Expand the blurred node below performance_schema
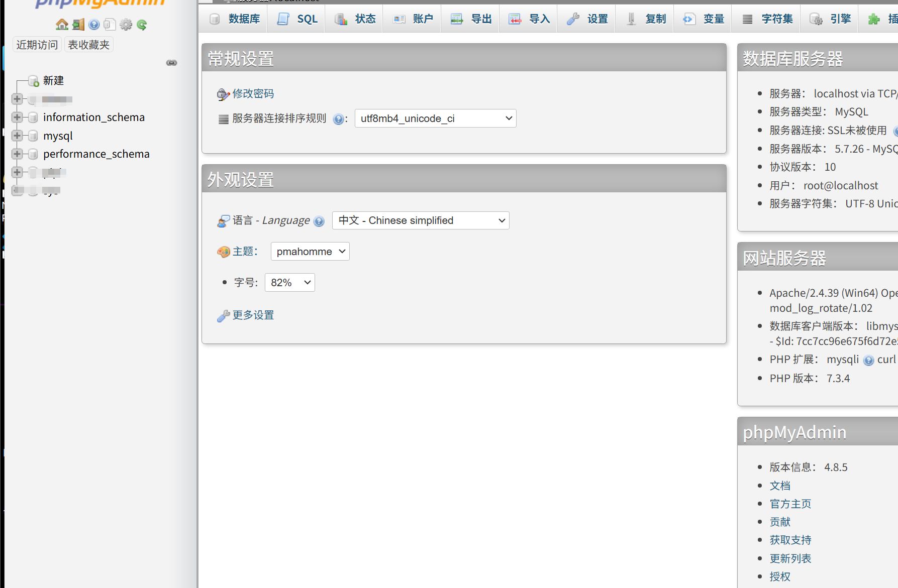The width and height of the screenshot is (898, 588). coord(17,172)
